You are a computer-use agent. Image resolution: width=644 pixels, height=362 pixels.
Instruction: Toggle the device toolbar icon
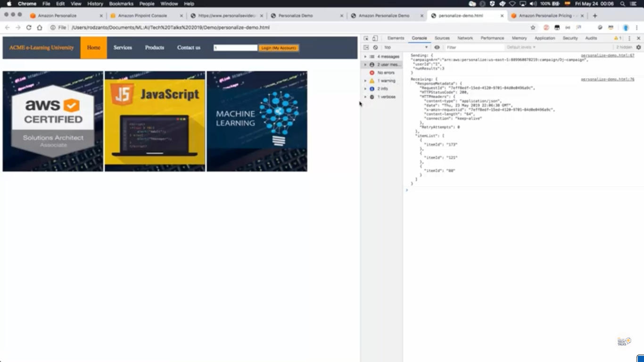point(375,38)
